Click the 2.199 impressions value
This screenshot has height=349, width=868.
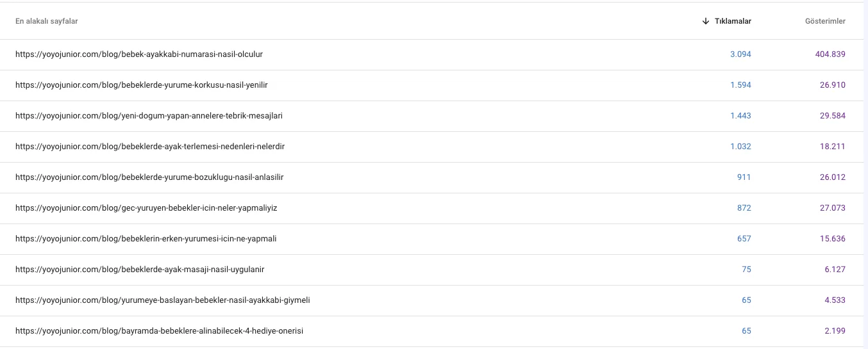(835, 331)
